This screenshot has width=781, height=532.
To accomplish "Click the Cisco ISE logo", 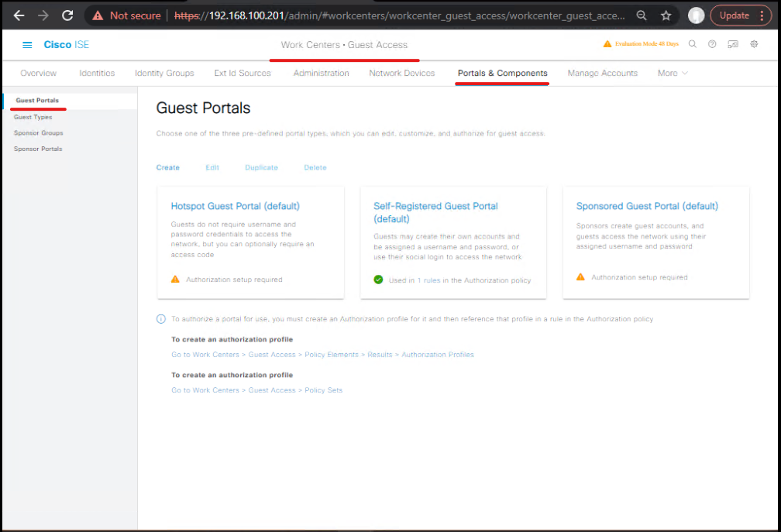I will pos(67,45).
